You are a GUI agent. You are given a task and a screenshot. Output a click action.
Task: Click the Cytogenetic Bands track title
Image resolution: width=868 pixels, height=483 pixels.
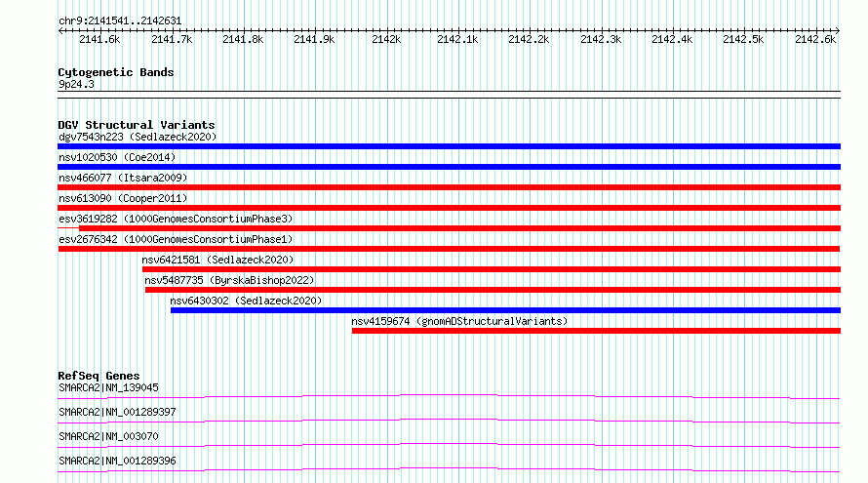(x=116, y=72)
